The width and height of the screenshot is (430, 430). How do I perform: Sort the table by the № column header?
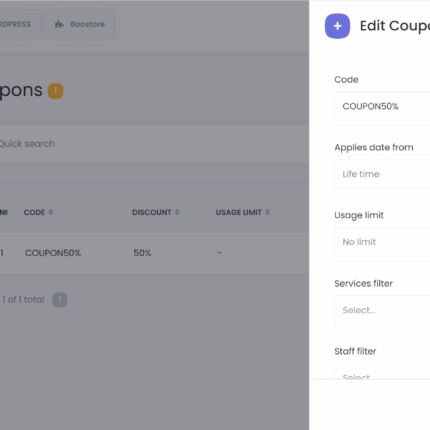click(x=4, y=212)
